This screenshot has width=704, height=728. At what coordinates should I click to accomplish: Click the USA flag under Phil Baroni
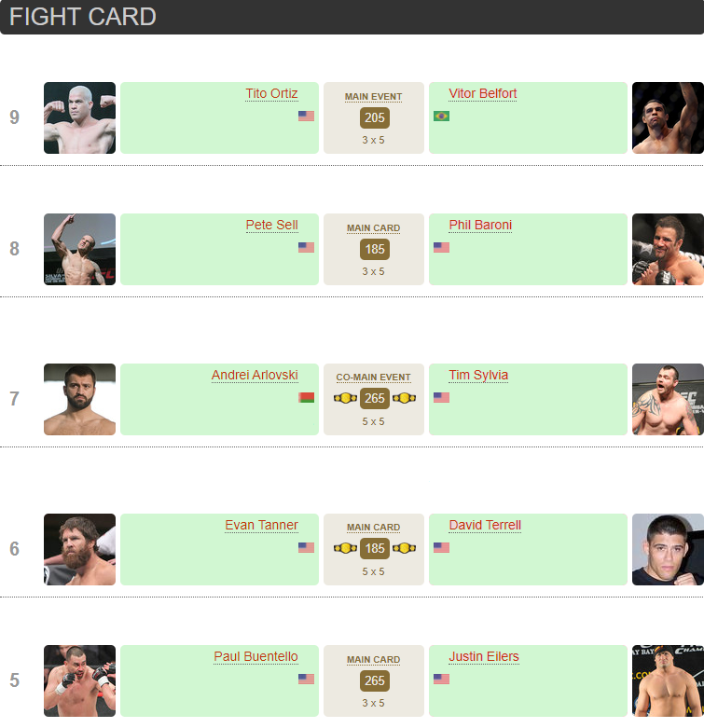[441, 248]
